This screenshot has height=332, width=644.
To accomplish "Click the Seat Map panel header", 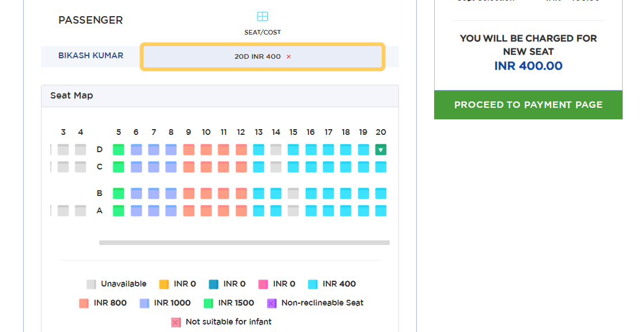I will (x=220, y=96).
